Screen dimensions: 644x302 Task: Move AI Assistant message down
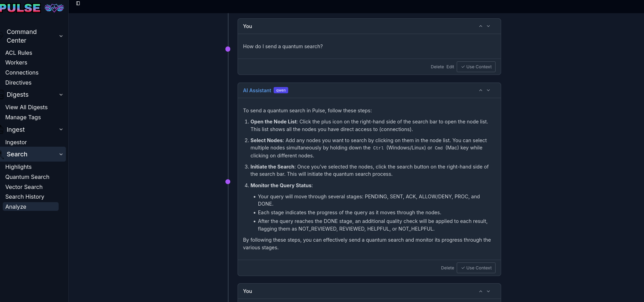click(488, 90)
